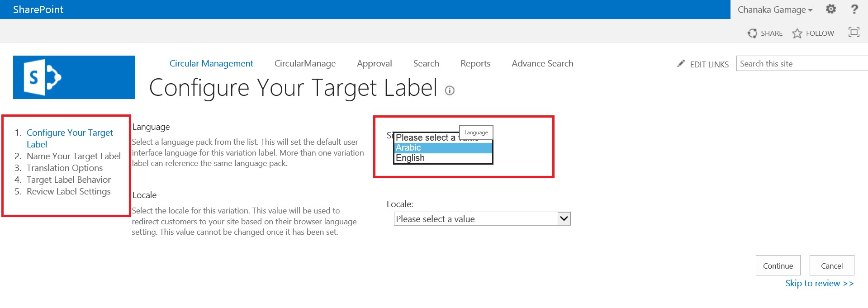Open the Circular Management navigation link
868x308 pixels.
click(x=211, y=63)
